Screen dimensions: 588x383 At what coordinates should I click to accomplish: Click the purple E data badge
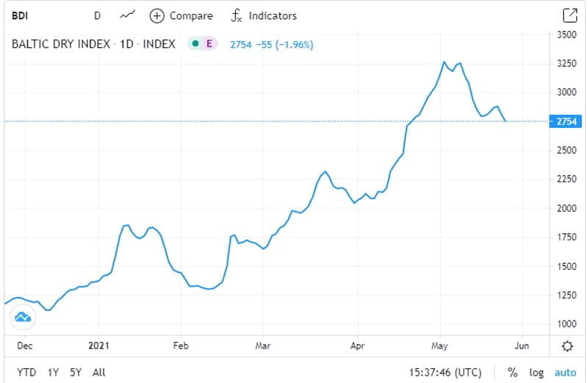coord(209,43)
